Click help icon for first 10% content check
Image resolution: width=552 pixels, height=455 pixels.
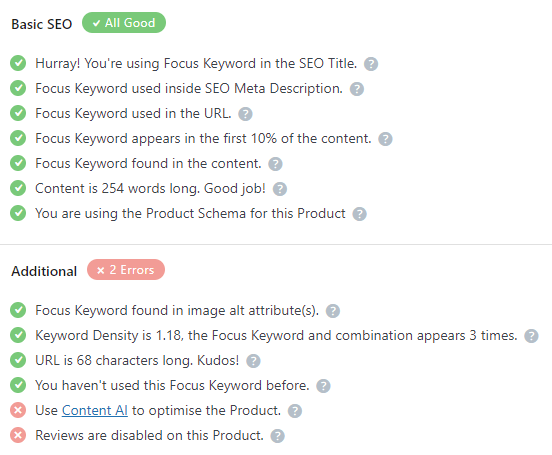click(385, 139)
